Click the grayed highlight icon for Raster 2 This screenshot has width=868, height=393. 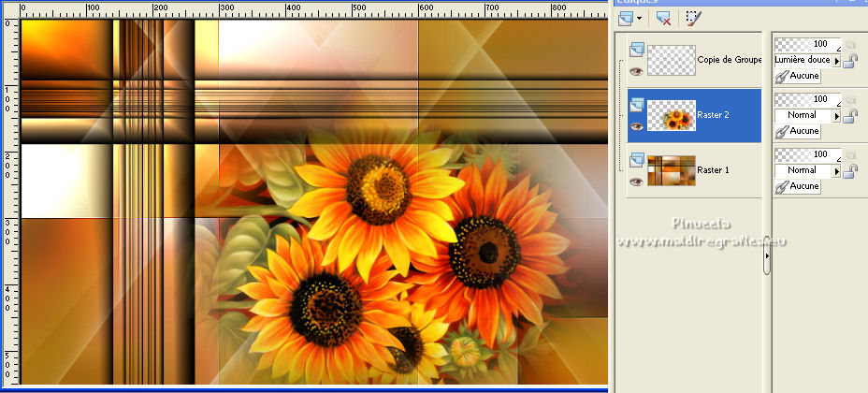point(850,99)
